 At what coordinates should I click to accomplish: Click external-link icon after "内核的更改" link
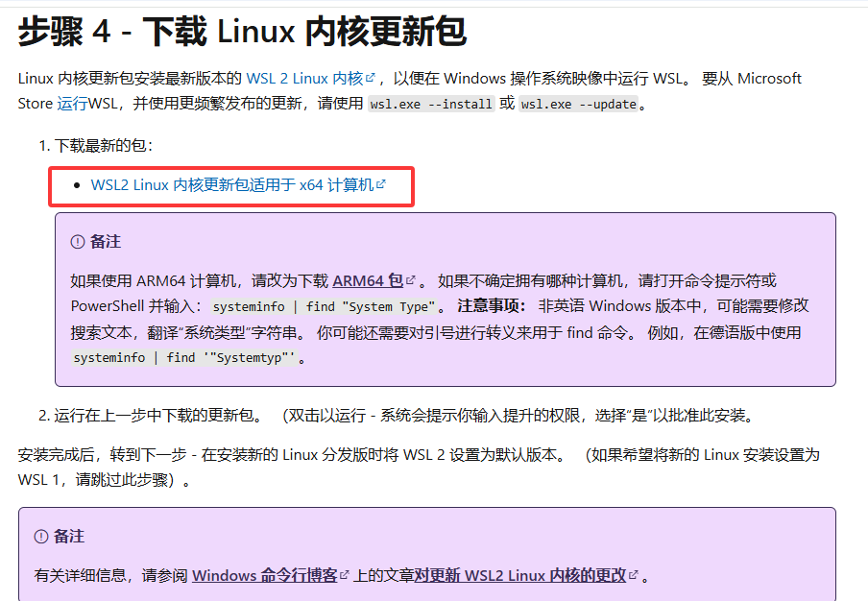click(634, 576)
